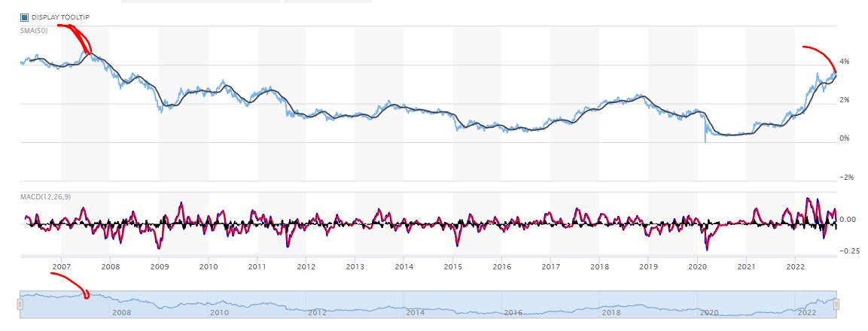Click 2007 on the main chart time axis

tap(61, 267)
